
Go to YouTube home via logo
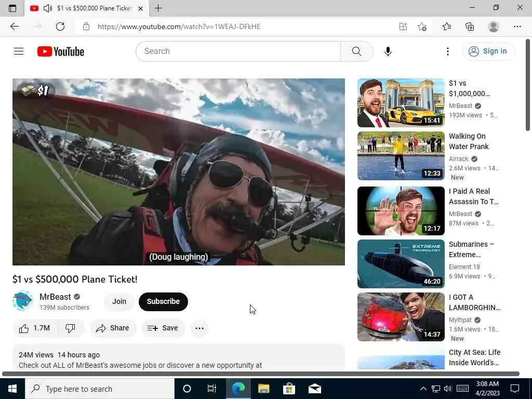pos(61,51)
